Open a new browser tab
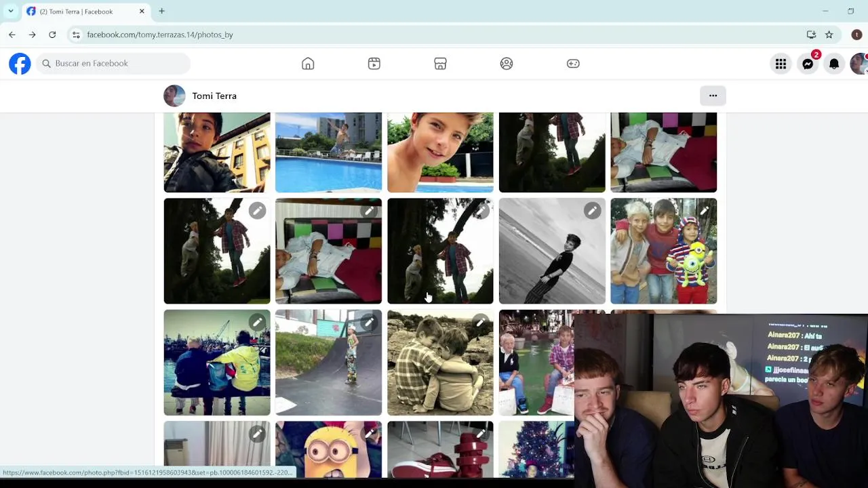Image resolution: width=868 pixels, height=488 pixels. pos(161,12)
